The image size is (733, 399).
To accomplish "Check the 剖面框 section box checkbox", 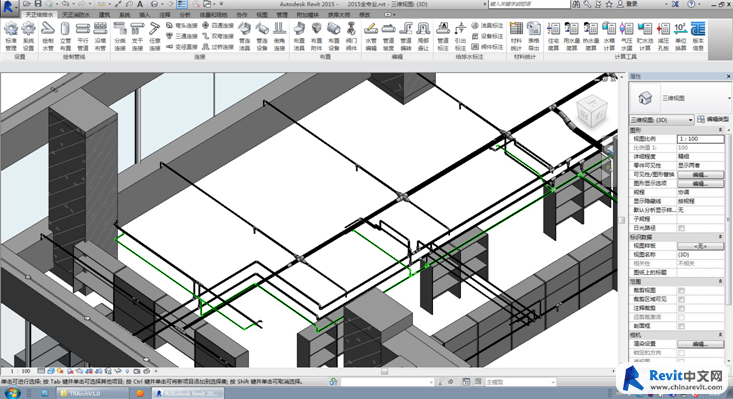I will 681,326.
